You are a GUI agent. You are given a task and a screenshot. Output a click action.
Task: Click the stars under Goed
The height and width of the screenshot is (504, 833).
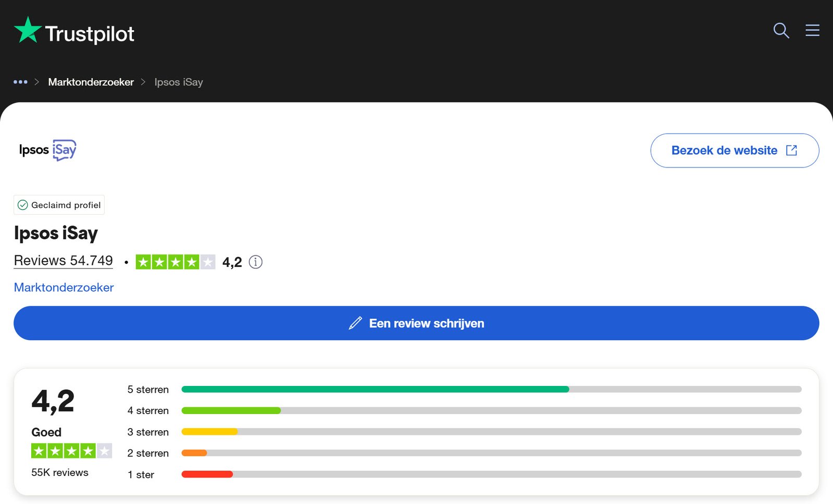point(71,451)
